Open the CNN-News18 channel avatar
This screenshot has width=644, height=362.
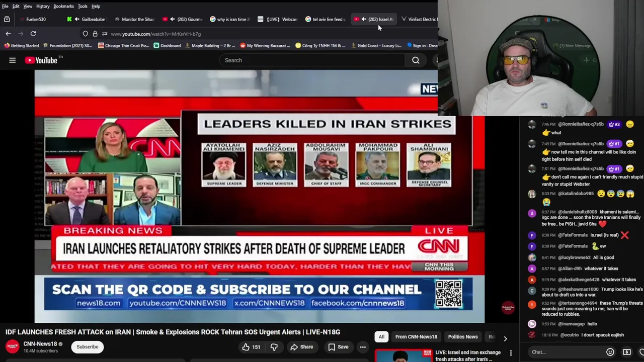pyautogui.click(x=12, y=346)
